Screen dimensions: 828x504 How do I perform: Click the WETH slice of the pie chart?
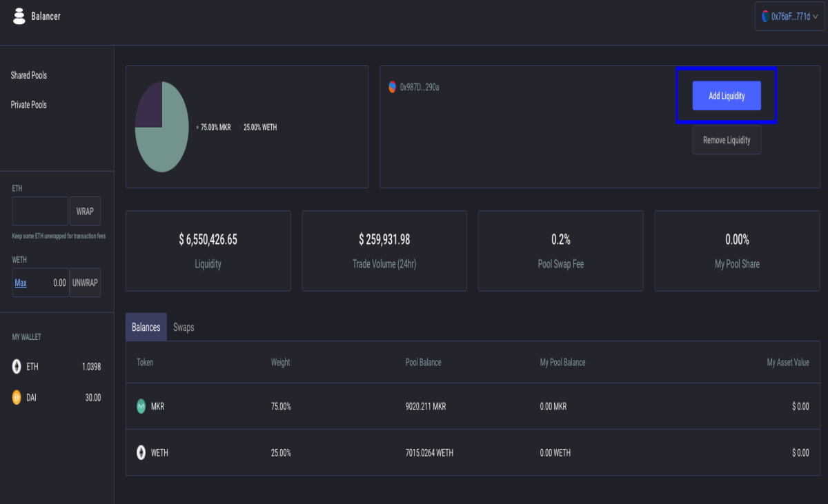coord(150,105)
